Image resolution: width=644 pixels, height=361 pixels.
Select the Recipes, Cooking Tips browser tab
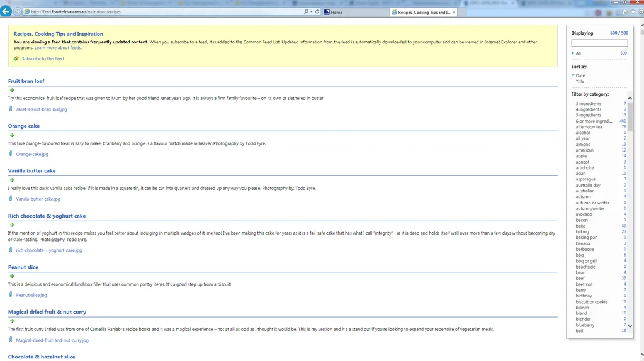coord(422,12)
